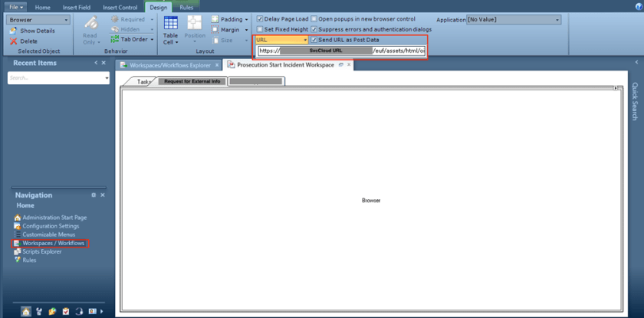Click the URL text input field
This screenshot has height=318, width=644.
pyautogui.click(x=341, y=51)
